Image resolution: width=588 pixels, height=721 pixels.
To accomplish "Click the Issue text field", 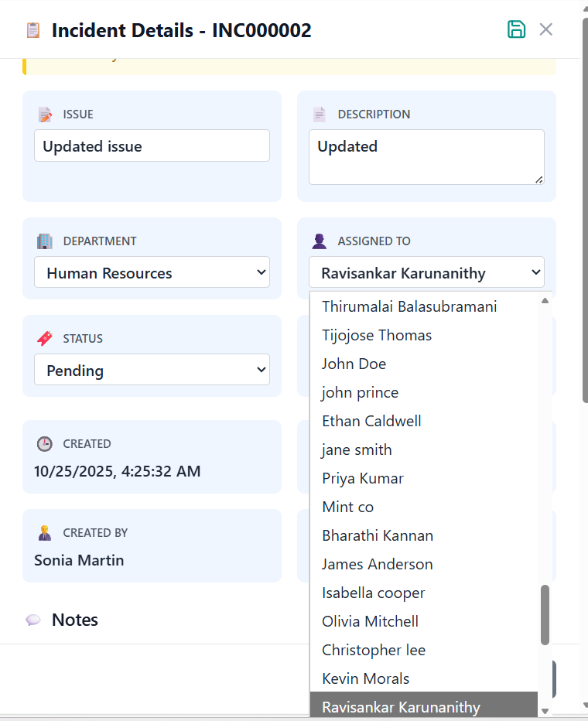I will (152, 145).
